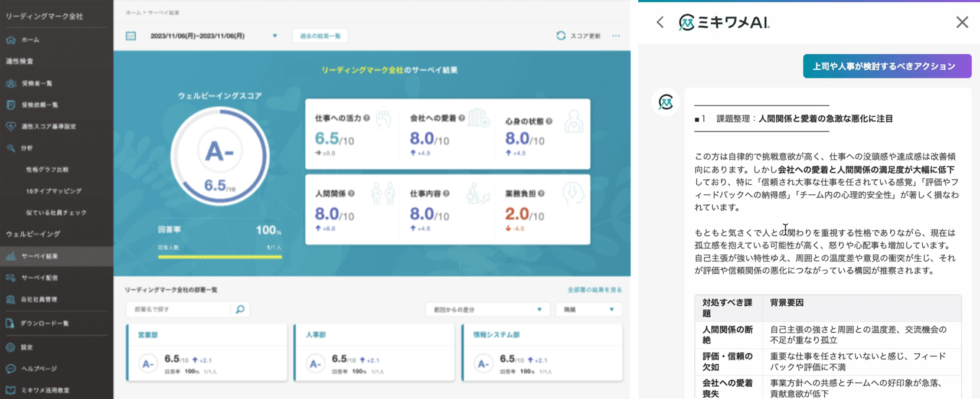Click the help icon next to 仕事への活力

tap(367, 118)
